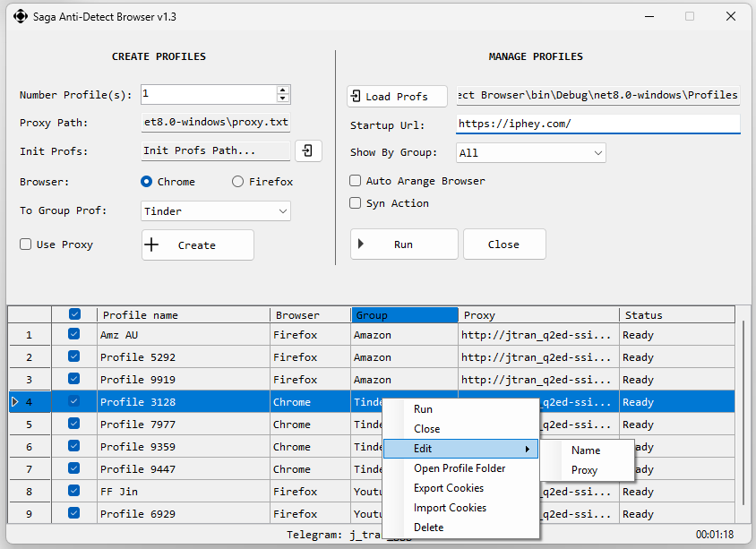Image resolution: width=756 pixels, height=549 pixels.
Task: Pick Name in the Edit submenu
Action: coord(588,450)
